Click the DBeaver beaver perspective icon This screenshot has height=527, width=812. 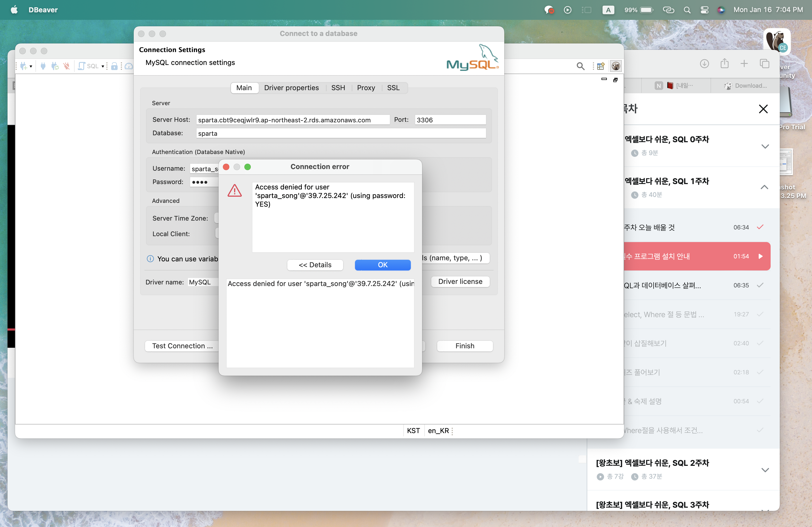616,66
